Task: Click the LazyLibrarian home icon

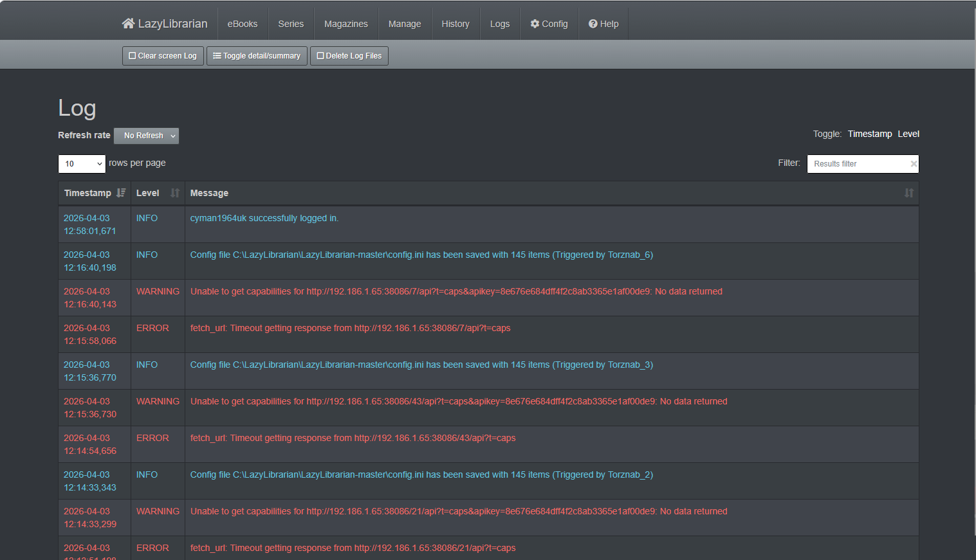Action: [128, 24]
